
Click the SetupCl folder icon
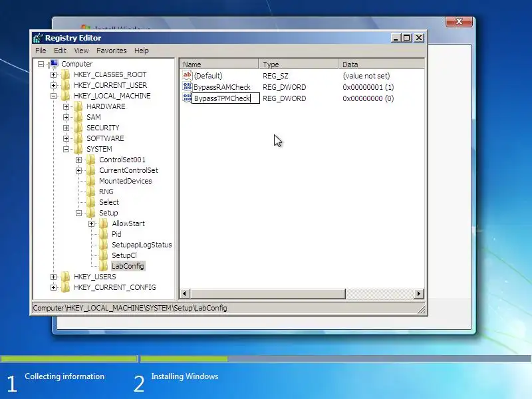pos(104,255)
